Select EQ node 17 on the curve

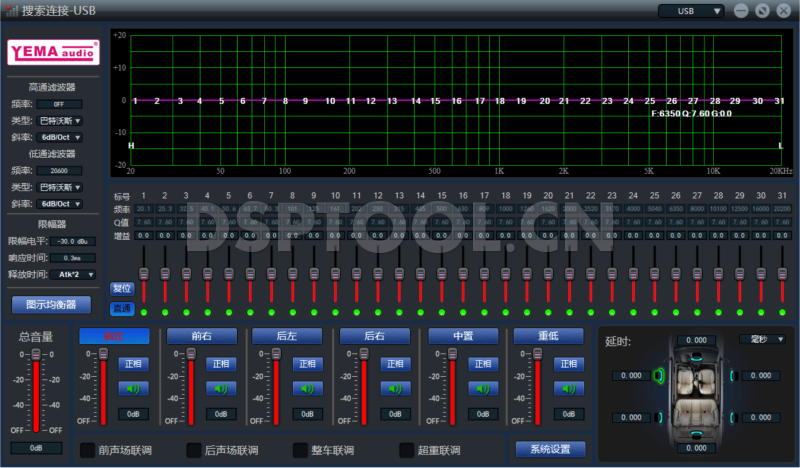pyautogui.click(x=480, y=101)
